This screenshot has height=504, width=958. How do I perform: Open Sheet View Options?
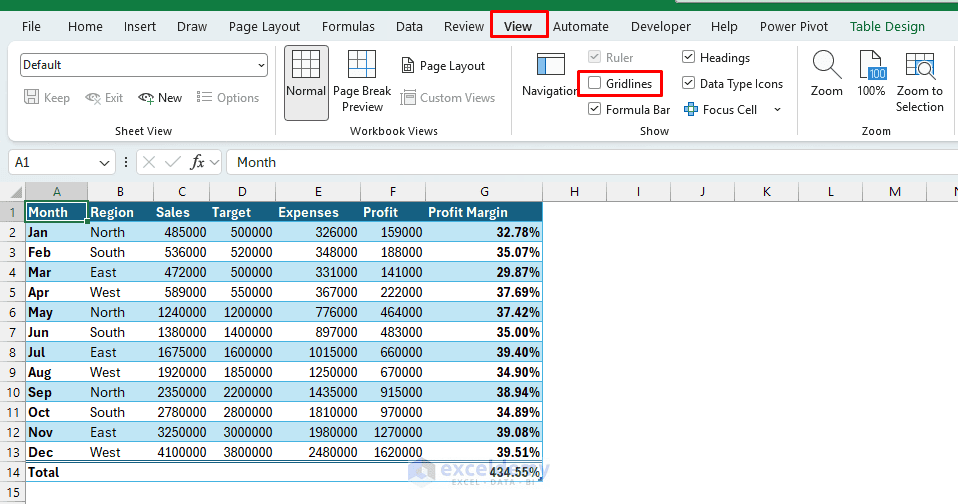tap(228, 98)
